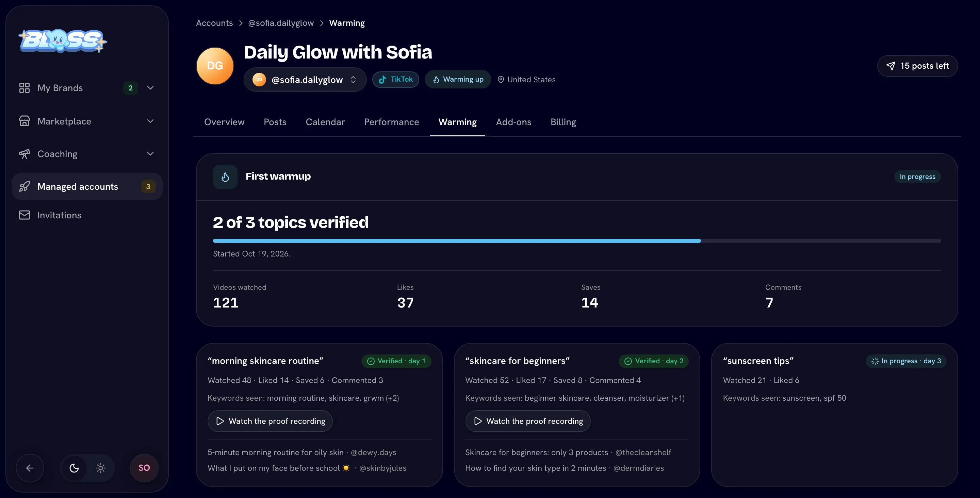Click the back arrow button in the sidebar
Viewport: 980px width, 498px height.
pyautogui.click(x=30, y=468)
